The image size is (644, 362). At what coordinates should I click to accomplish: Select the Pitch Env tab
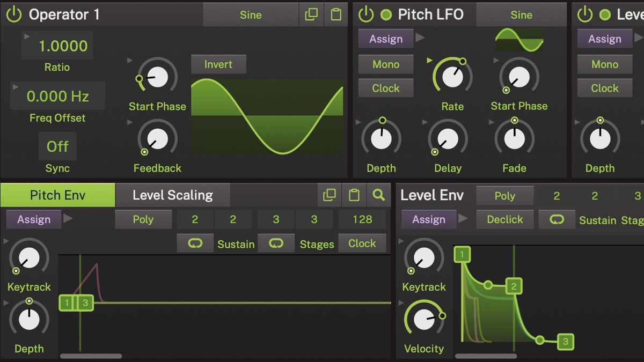pyautogui.click(x=57, y=195)
